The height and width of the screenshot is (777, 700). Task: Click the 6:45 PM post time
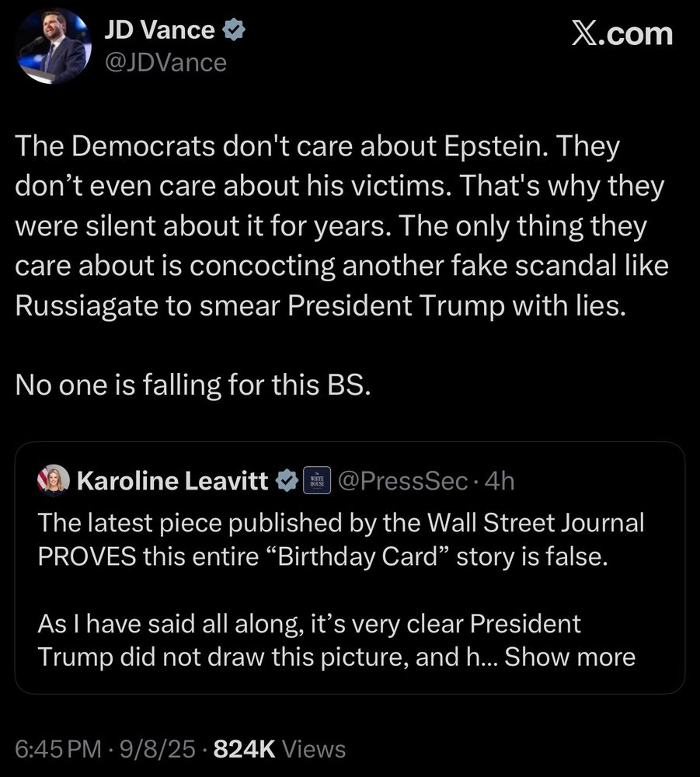[58, 748]
